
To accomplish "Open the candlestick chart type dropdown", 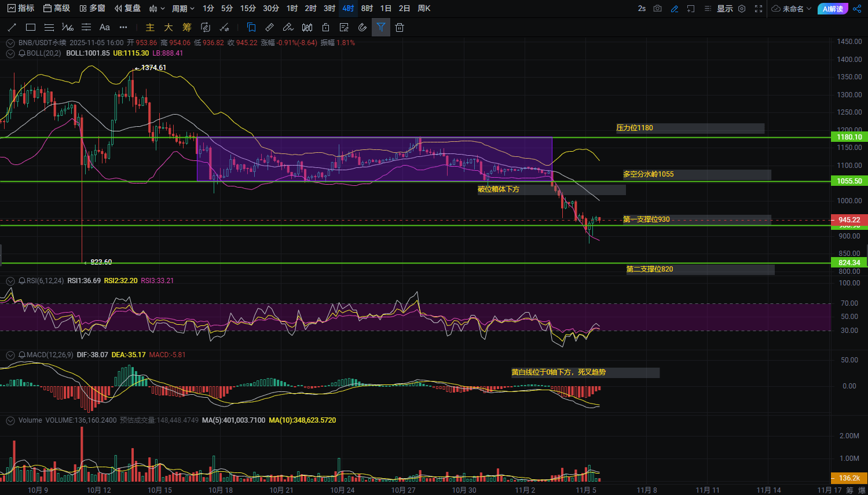I will pyautogui.click(x=157, y=9).
